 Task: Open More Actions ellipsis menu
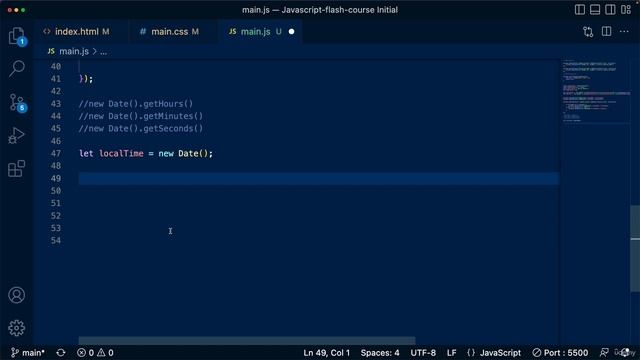point(624,31)
